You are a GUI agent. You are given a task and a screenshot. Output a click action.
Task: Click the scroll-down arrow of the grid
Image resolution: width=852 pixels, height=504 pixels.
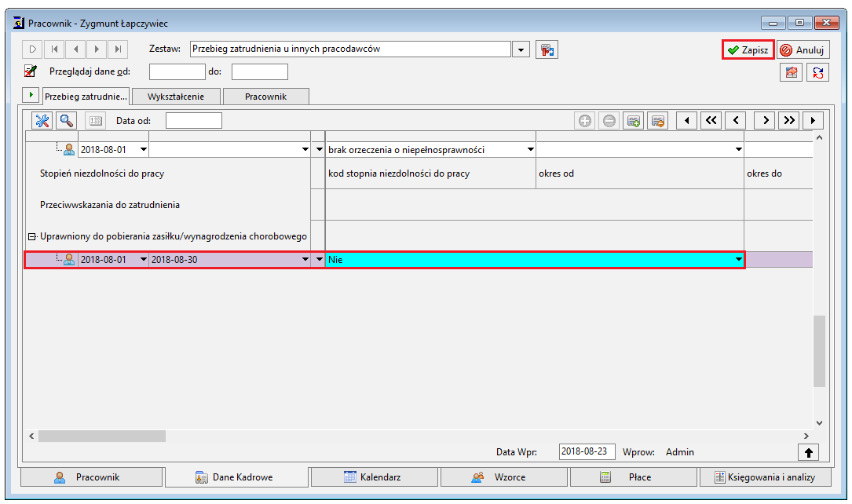(x=819, y=423)
